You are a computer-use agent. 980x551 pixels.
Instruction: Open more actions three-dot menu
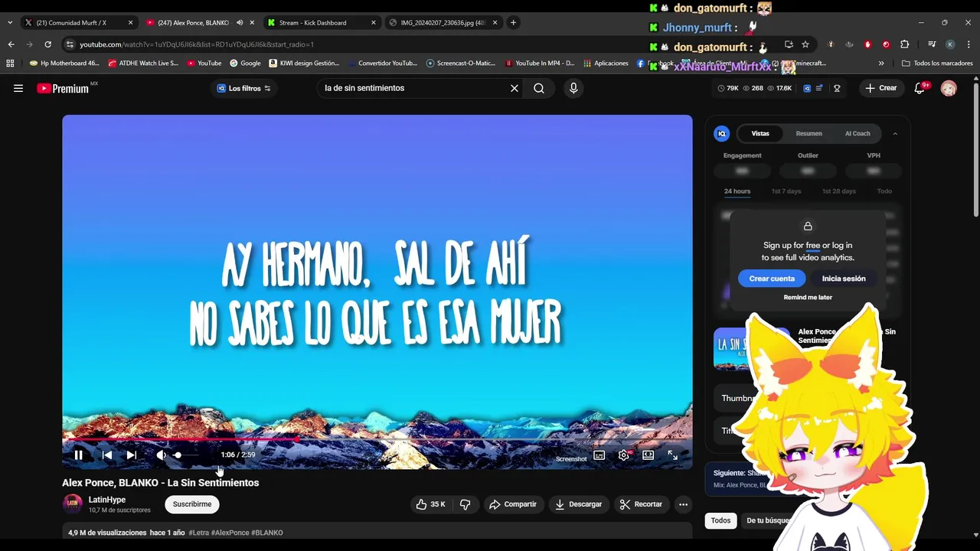(683, 504)
